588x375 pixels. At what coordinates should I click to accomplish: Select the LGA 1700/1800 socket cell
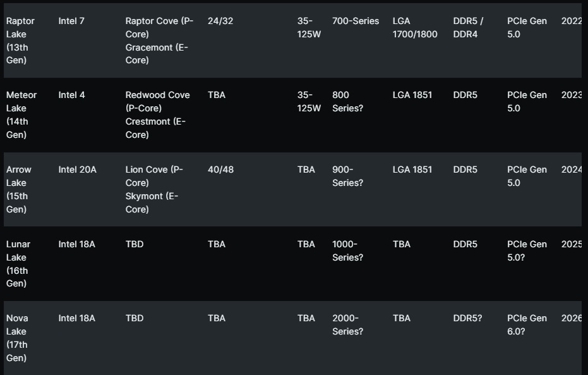[x=414, y=27]
